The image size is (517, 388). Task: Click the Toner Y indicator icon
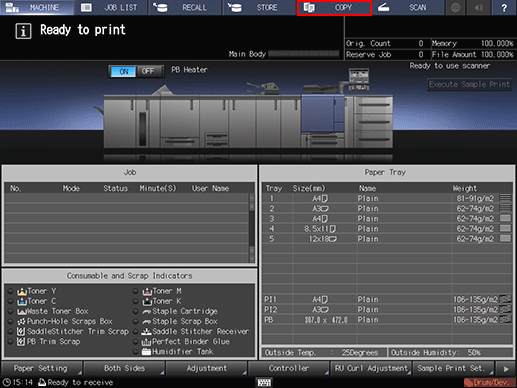pyautogui.click(x=22, y=291)
